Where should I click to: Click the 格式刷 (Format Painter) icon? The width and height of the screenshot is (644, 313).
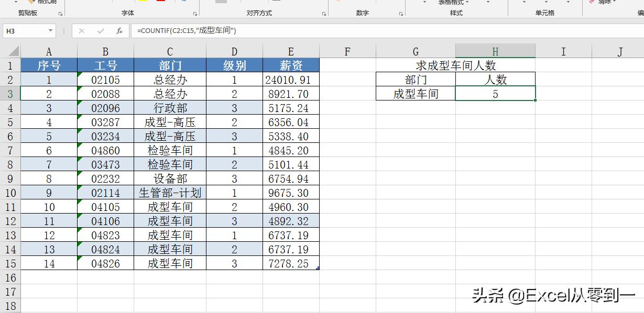click(x=32, y=2)
